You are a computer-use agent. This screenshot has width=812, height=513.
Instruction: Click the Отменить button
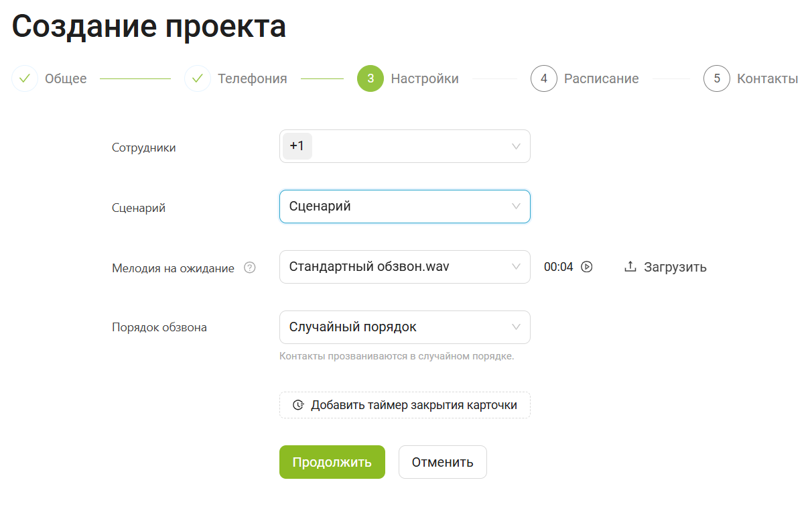442,462
